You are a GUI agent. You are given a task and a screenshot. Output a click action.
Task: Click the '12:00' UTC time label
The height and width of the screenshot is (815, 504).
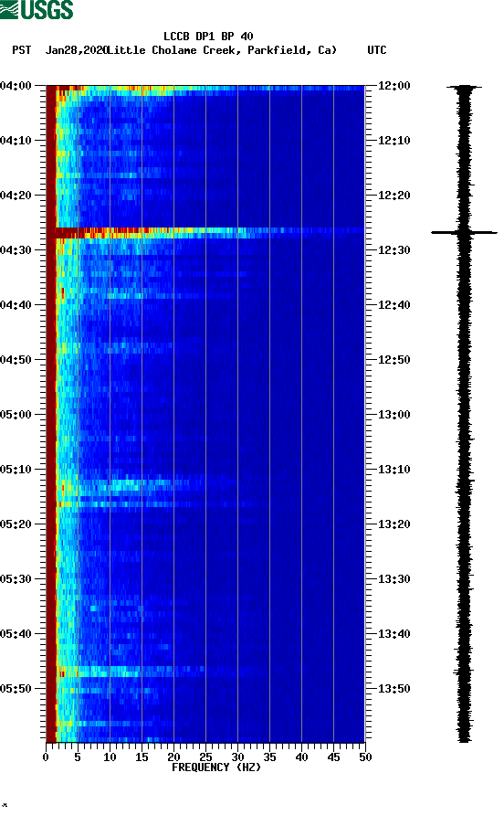[x=394, y=85]
